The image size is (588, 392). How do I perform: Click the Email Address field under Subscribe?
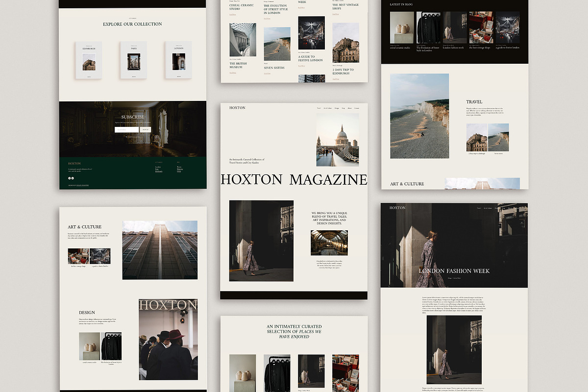[126, 130]
